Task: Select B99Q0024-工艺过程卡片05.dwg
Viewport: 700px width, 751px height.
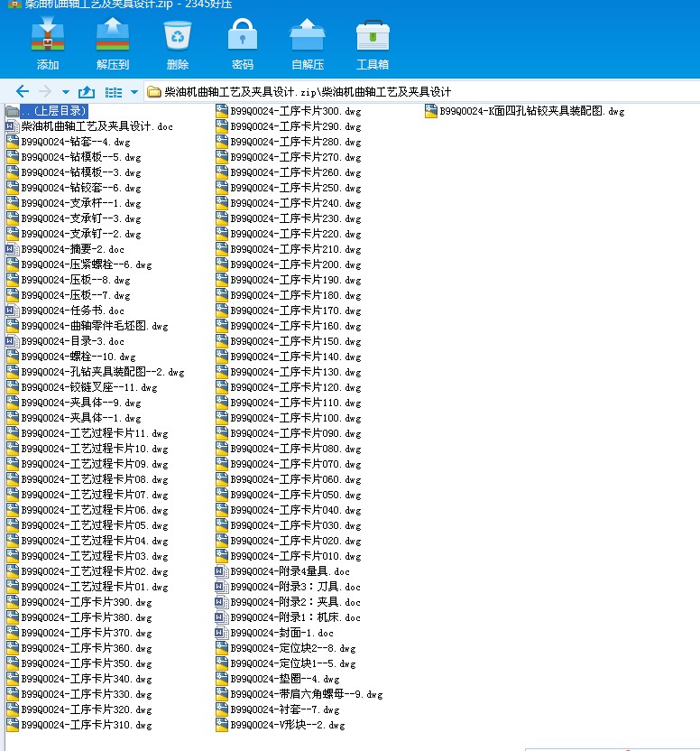Action: coord(87,525)
